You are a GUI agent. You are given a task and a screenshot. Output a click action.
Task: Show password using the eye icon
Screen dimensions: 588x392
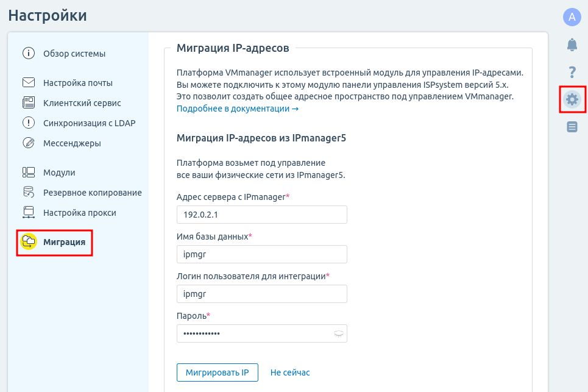click(338, 333)
